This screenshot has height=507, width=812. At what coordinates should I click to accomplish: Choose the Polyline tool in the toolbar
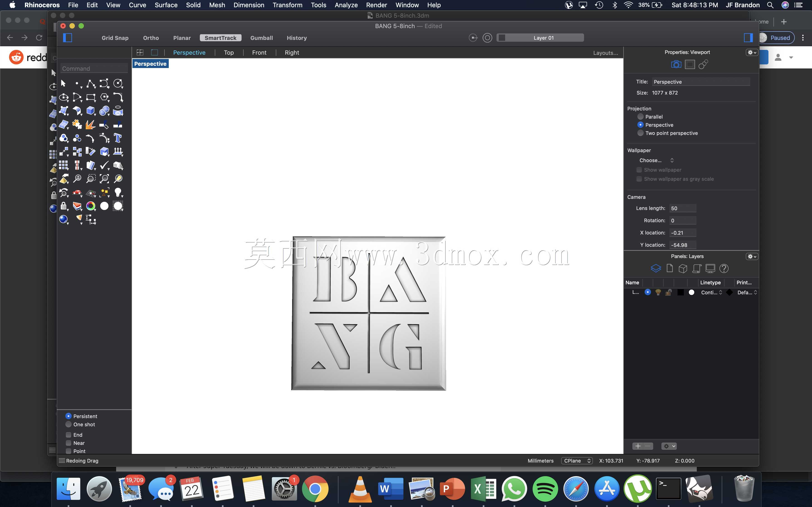point(91,83)
